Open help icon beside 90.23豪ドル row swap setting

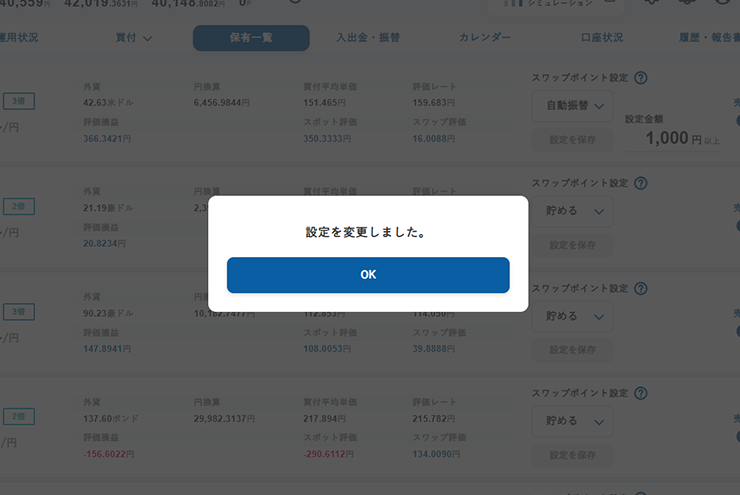640,288
